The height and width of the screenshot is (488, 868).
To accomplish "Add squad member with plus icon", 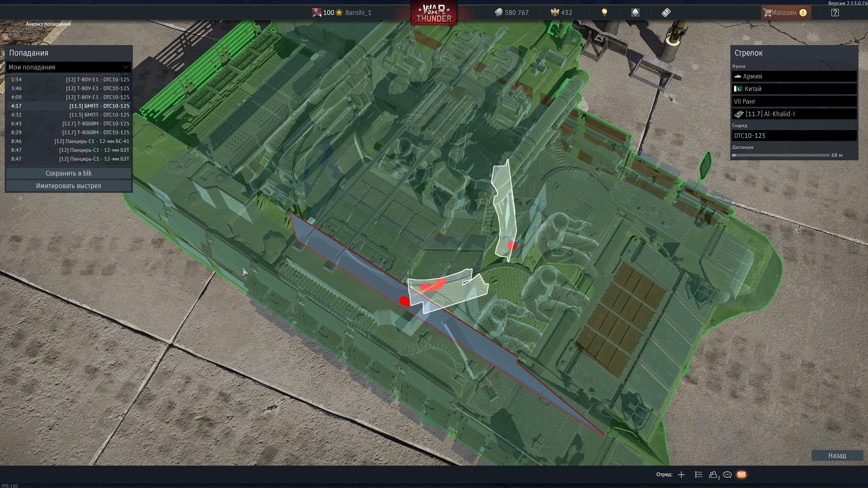I will click(681, 475).
